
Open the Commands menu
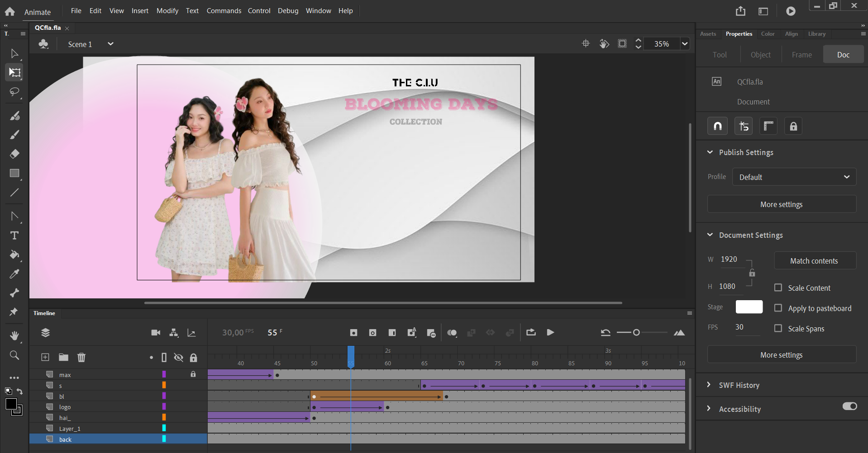[x=224, y=10]
